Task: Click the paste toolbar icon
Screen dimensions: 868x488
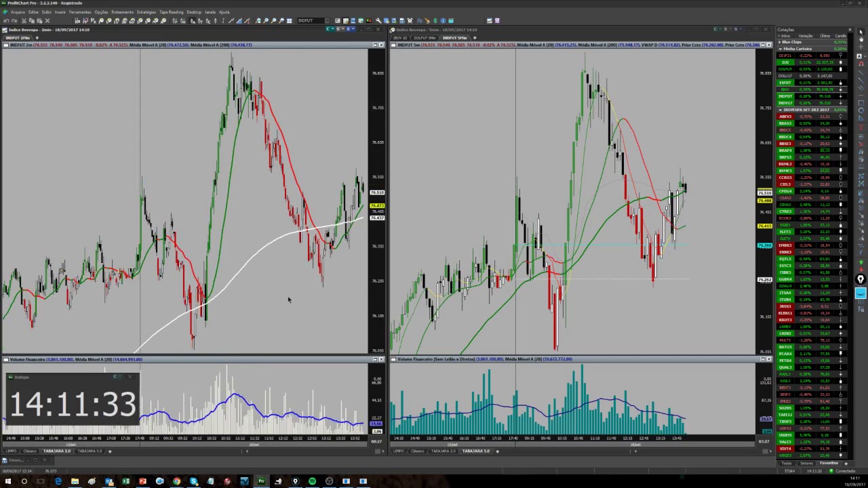Action: (39, 20)
